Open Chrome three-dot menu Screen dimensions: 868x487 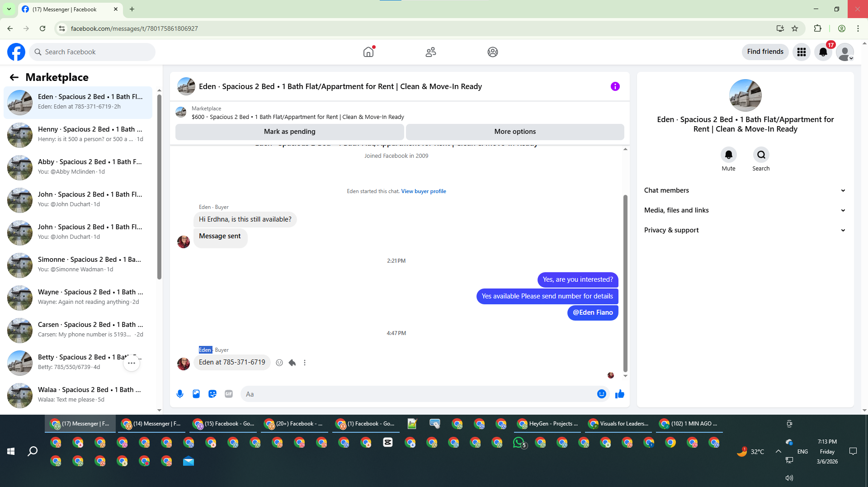coord(858,28)
